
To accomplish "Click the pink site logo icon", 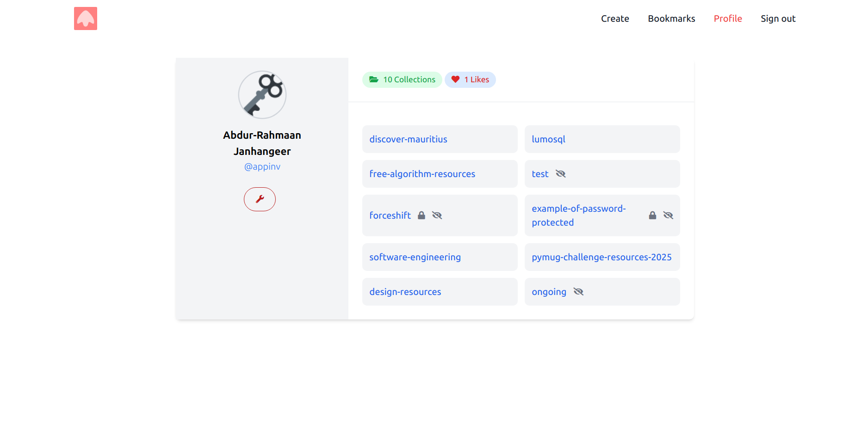I will (86, 18).
